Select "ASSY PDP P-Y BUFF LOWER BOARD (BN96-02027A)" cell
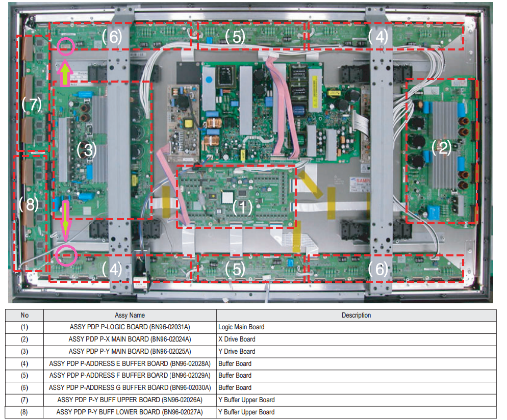507x420 pixels. pos(130,412)
